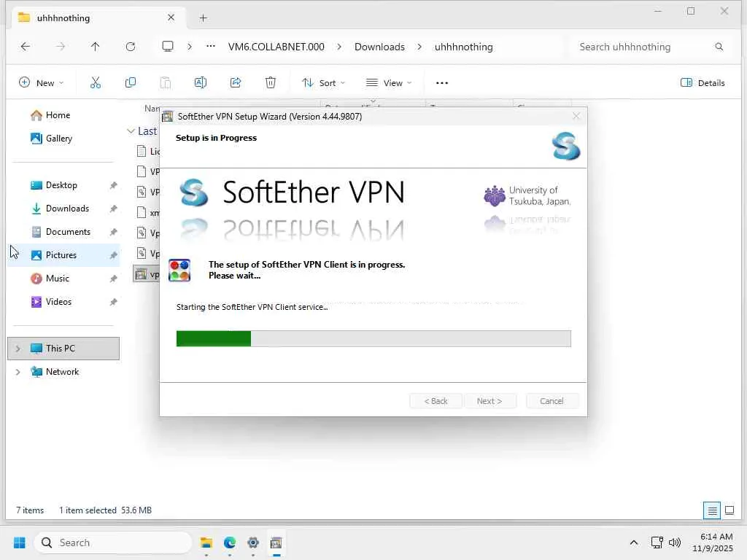
Task: Select Downloads in the breadcrumb path
Action: coord(379,47)
